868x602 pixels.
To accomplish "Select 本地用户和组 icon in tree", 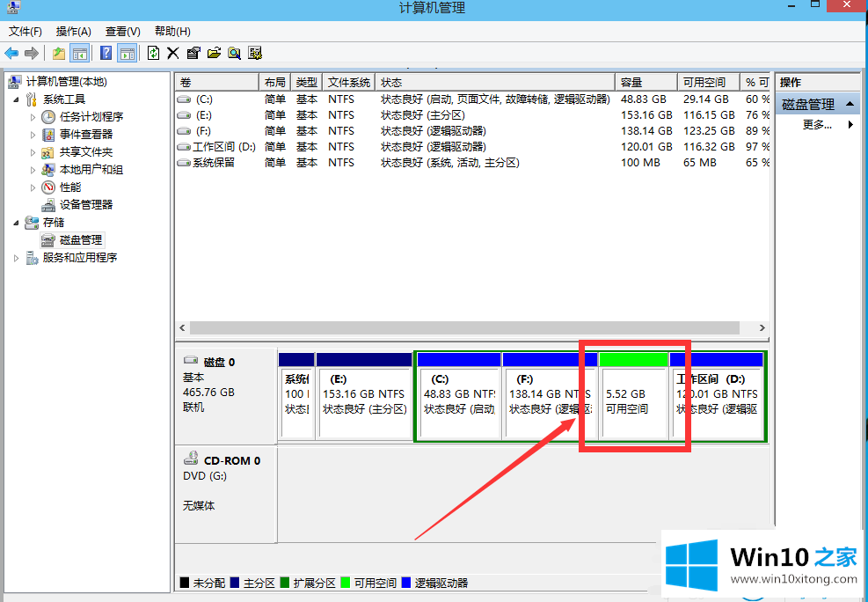I will [48, 170].
